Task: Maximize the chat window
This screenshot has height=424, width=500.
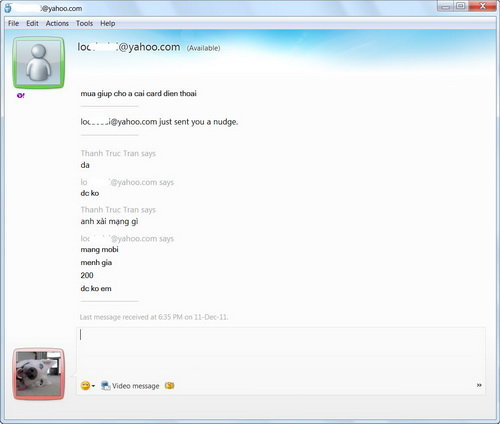Action: pyautogui.click(x=460, y=6)
